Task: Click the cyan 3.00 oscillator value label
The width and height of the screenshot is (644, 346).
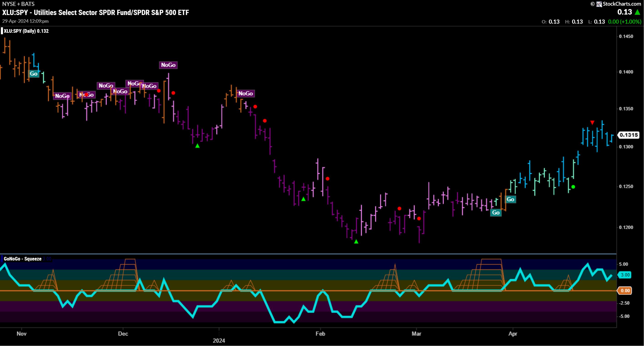Action: [x=625, y=275]
